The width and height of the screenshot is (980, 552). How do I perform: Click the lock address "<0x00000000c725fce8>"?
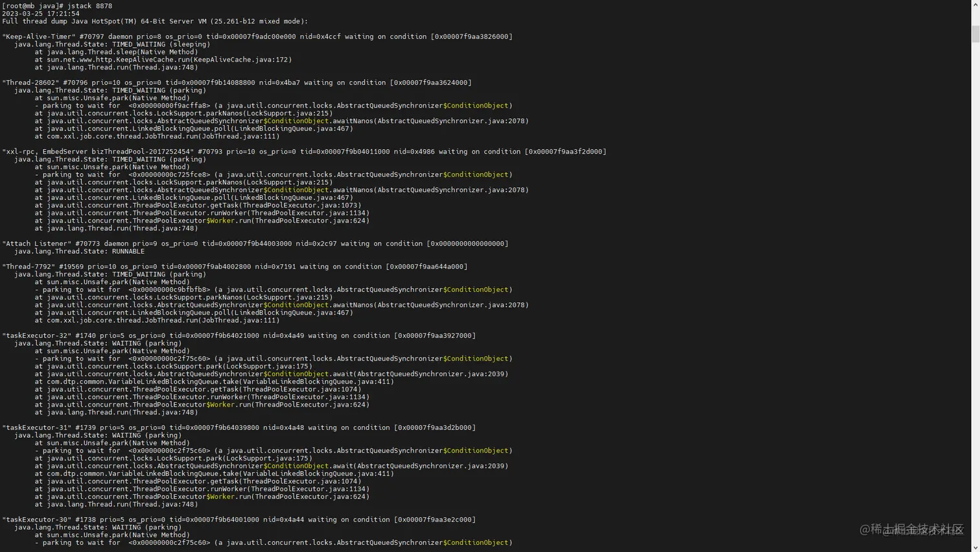click(169, 174)
